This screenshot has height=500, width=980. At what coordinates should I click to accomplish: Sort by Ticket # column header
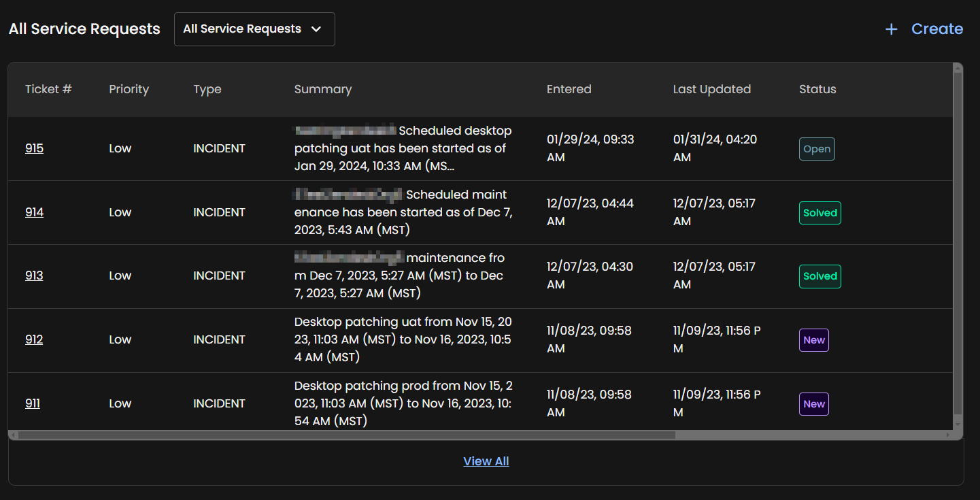pyautogui.click(x=48, y=89)
